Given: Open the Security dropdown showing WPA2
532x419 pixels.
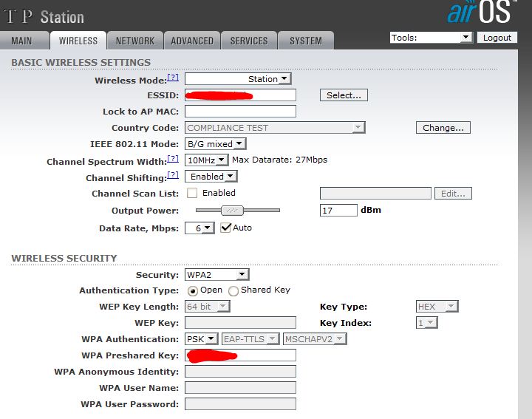Looking at the screenshot, I should click(x=216, y=274).
